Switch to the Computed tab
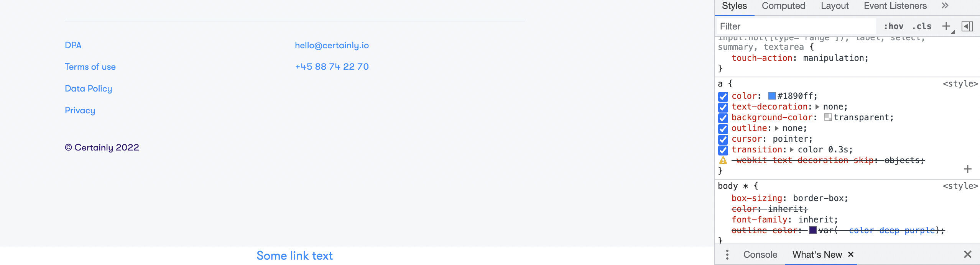Screen dimensions: 980x265 (x=783, y=6)
